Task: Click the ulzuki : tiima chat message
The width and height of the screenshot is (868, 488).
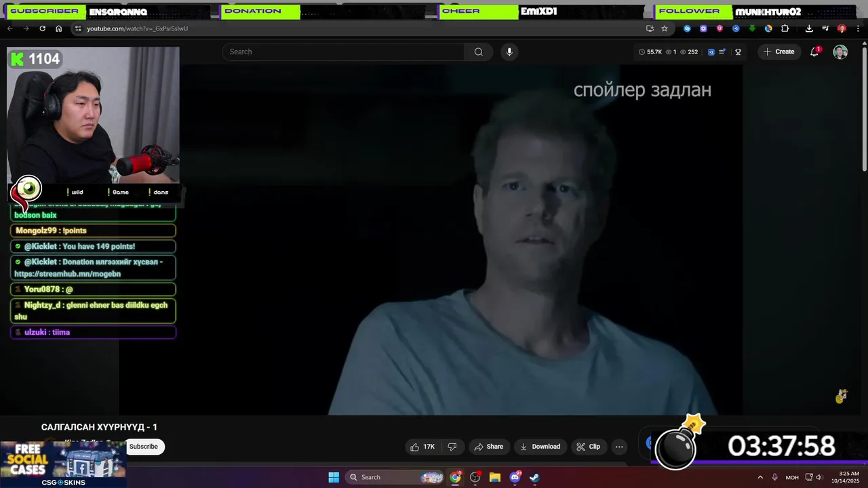Action: click(x=93, y=332)
